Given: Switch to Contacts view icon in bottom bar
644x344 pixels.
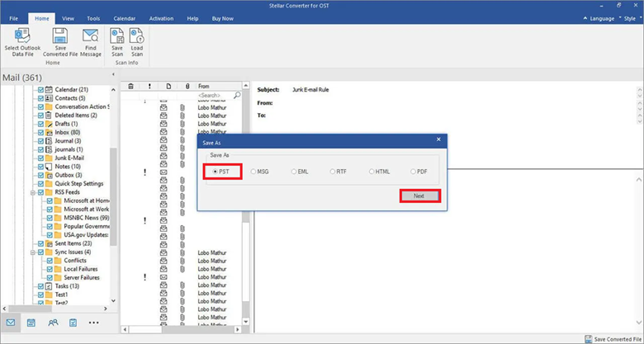Looking at the screenshot, I should coord(53,323).
